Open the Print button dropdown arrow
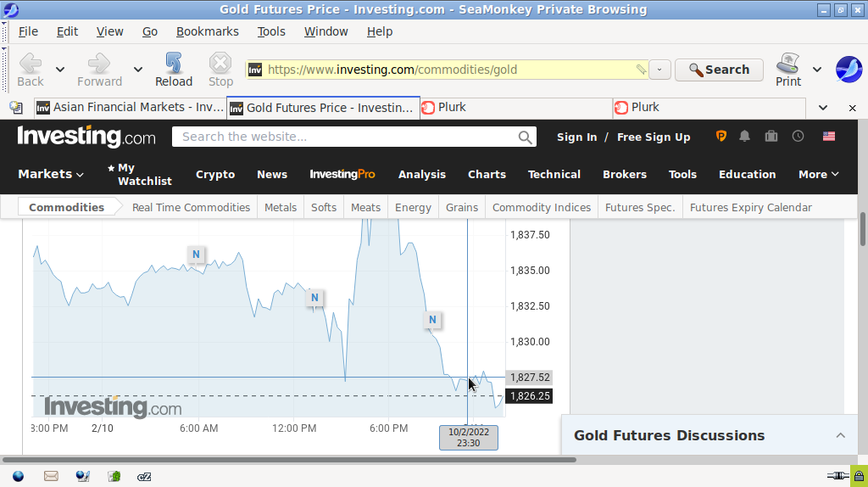Image resolution: width=868 pixels, height=487 pixels. coord(817,70)
